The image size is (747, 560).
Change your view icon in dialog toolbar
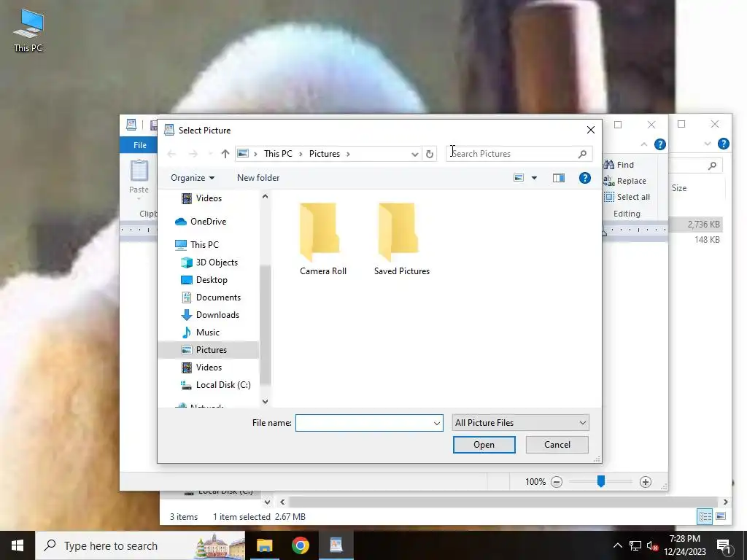click(519, 178)
